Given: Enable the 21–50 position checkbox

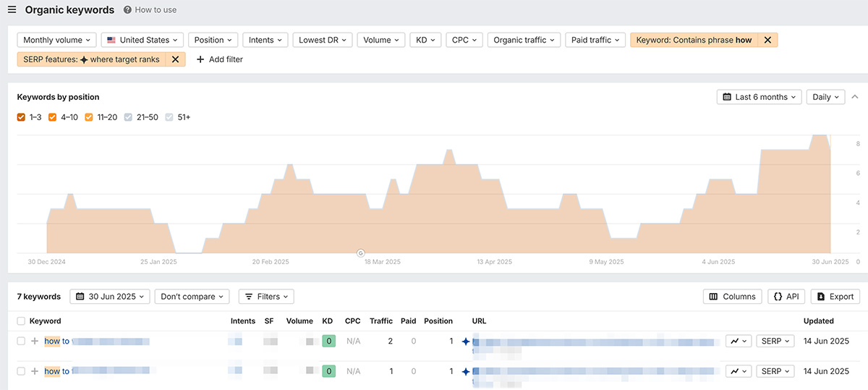Looking at the screenshot, I should tap(129, 117).
